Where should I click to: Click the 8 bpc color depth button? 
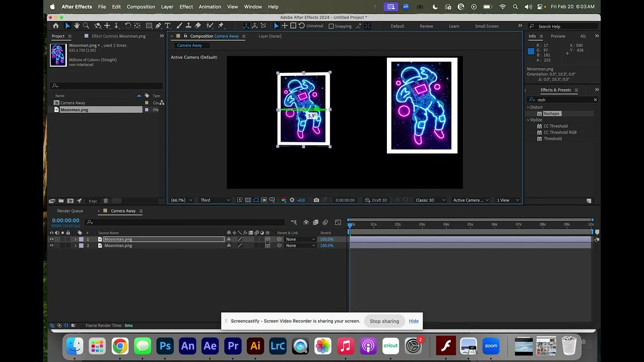pos(93,201)
